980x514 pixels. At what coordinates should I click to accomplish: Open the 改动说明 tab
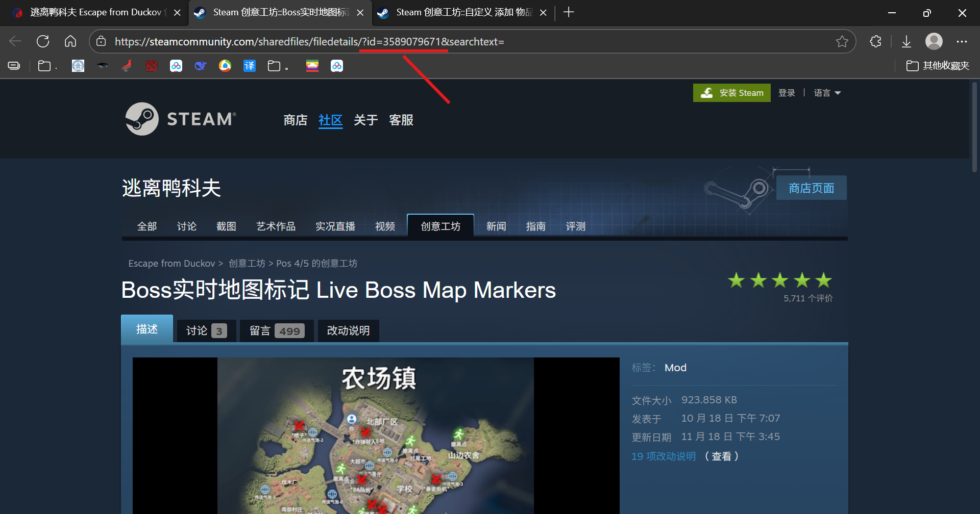click(348, 331)
